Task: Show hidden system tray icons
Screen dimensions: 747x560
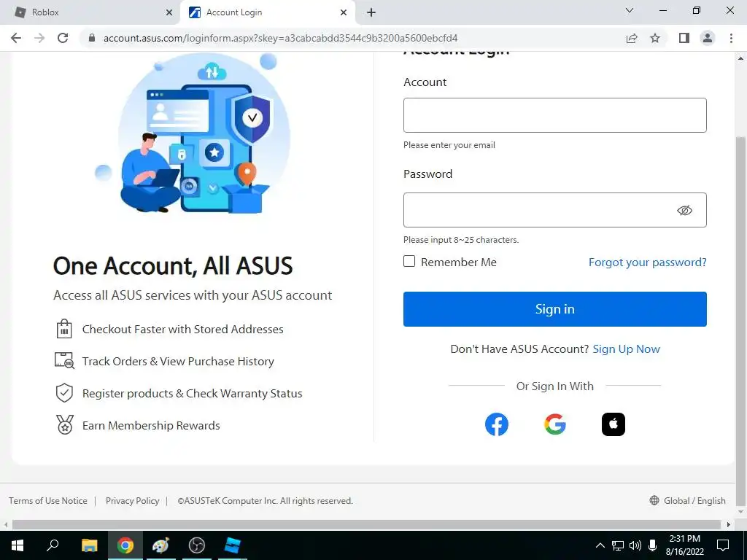Action: (600, 545)
